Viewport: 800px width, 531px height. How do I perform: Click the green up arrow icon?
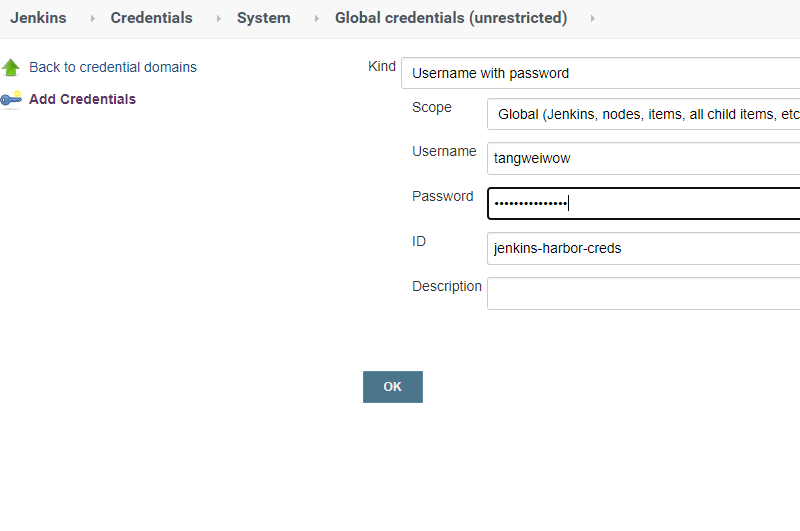11,67
